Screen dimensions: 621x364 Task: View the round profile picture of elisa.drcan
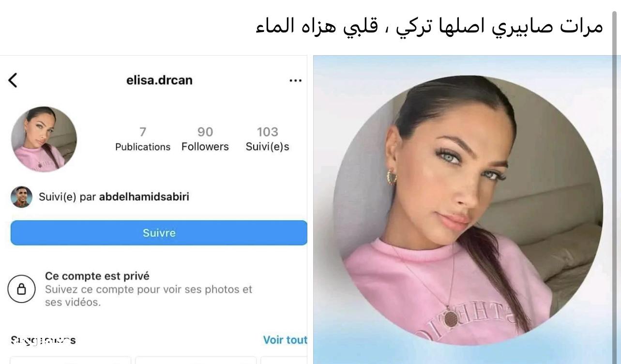tap(44, 139)
